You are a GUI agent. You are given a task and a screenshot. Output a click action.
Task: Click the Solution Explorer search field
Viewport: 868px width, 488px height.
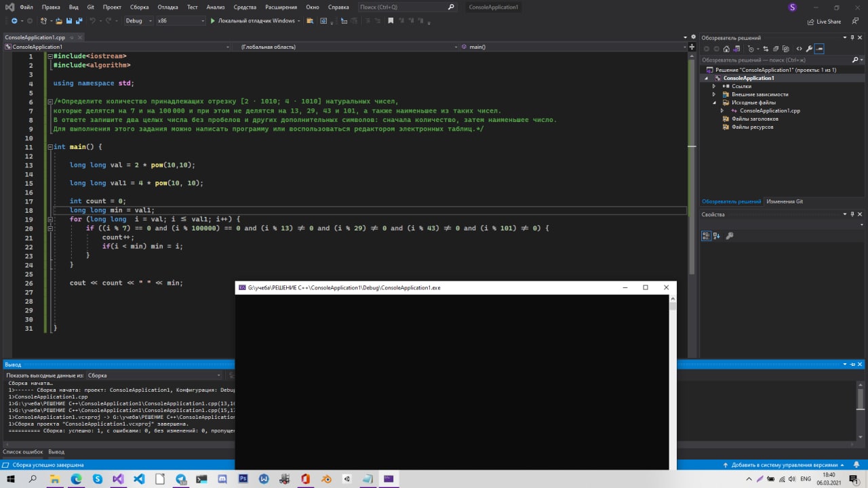pos(773,60)
